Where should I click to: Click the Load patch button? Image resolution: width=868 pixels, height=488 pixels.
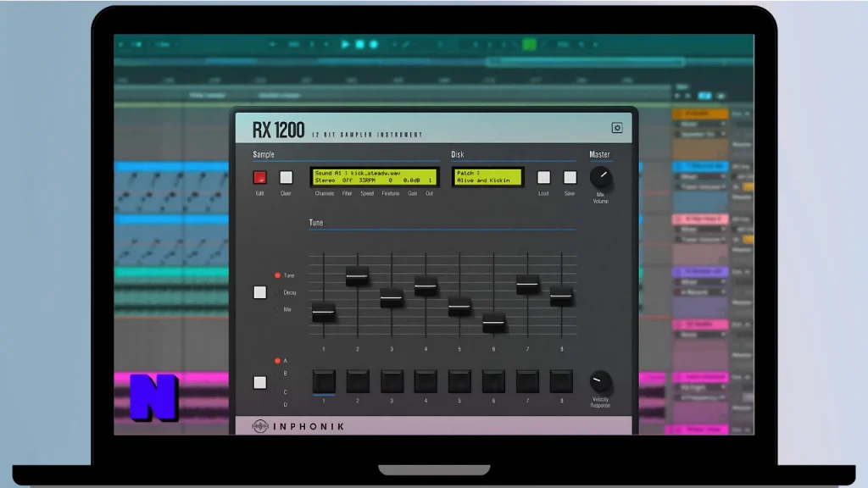543,177
